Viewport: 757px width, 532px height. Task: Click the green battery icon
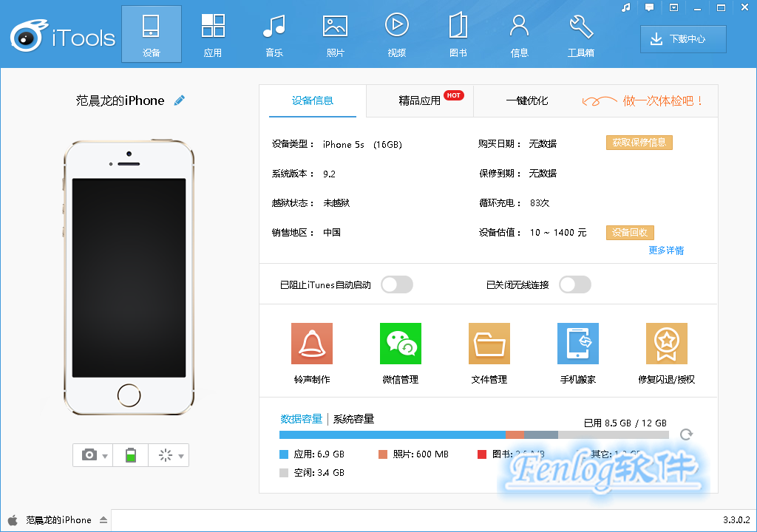[131, 454]
